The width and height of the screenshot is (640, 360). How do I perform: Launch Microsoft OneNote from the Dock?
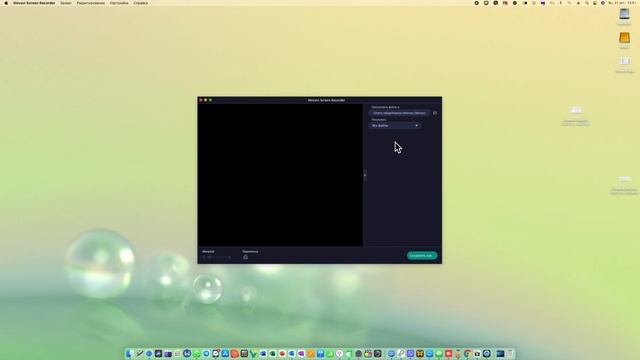[x=301, y=353]
